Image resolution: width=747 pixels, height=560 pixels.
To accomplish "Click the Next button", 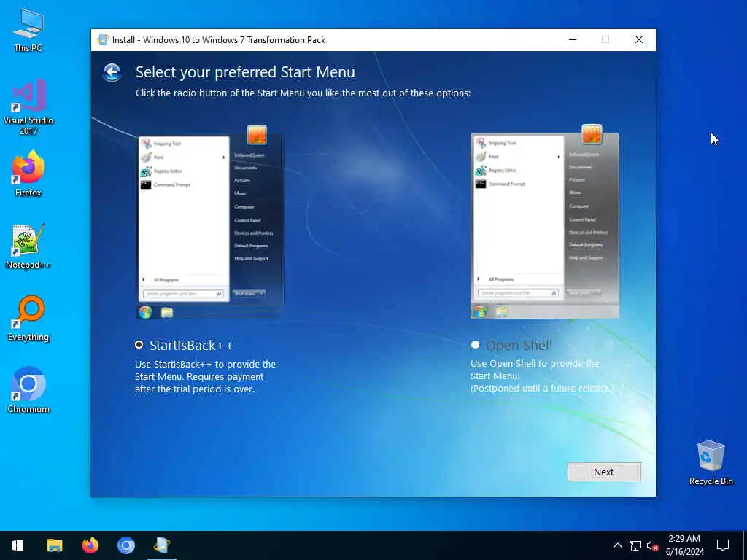I will pyautogui.click(x=603, y=472).
